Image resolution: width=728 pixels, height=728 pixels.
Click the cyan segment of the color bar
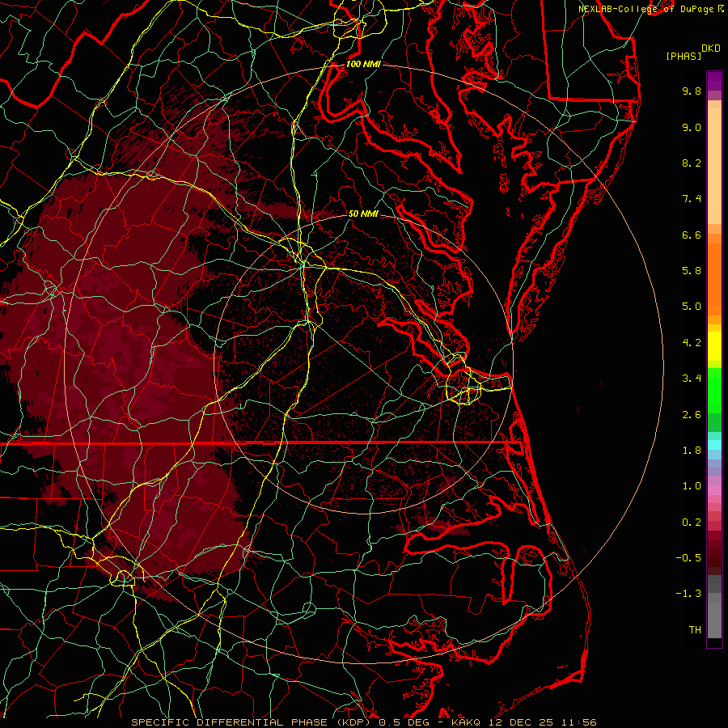(714, 445)
